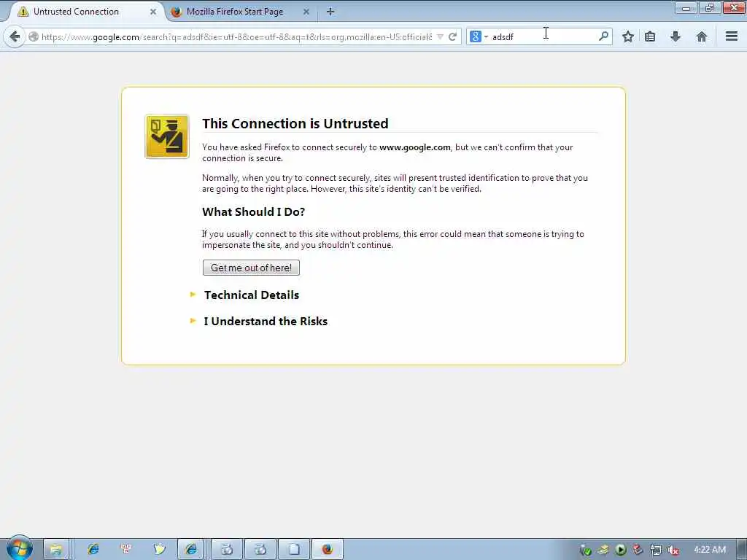Click the yellow passport officer warning icon

(167, 136)
